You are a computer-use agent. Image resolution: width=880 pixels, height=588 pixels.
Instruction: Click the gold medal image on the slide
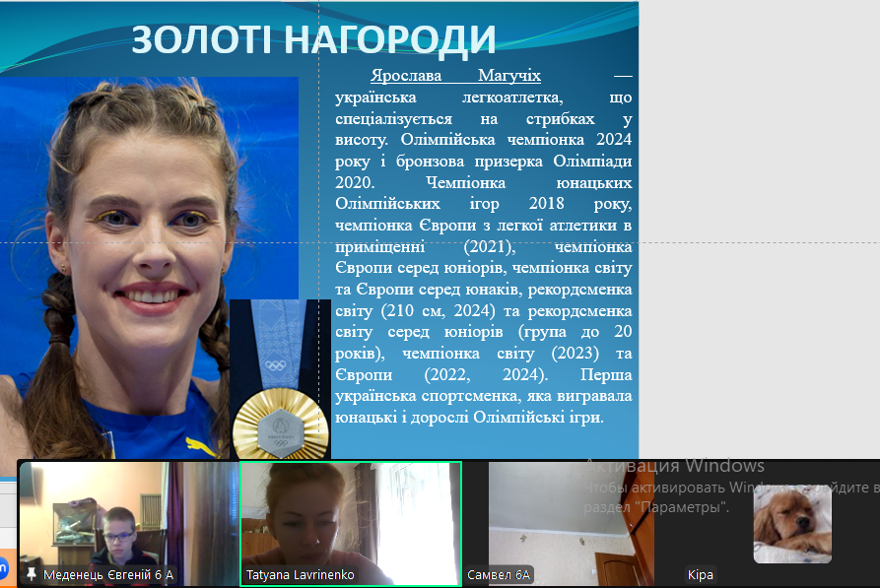tap(280, 379)
